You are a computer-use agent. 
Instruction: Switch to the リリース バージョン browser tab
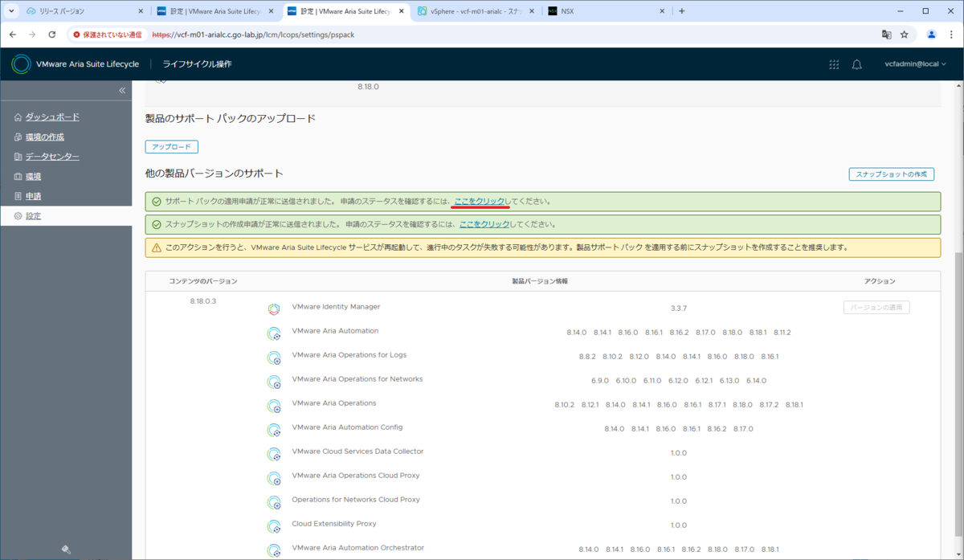[84, 11]
